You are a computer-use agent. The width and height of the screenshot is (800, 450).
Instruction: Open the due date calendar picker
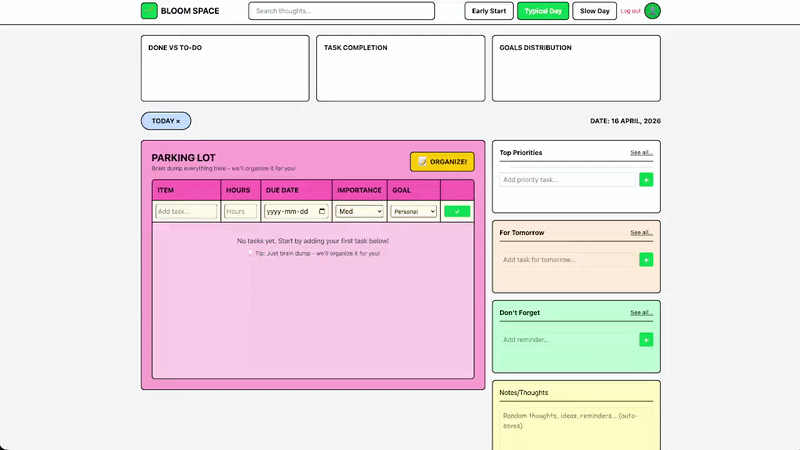(322, 211)
